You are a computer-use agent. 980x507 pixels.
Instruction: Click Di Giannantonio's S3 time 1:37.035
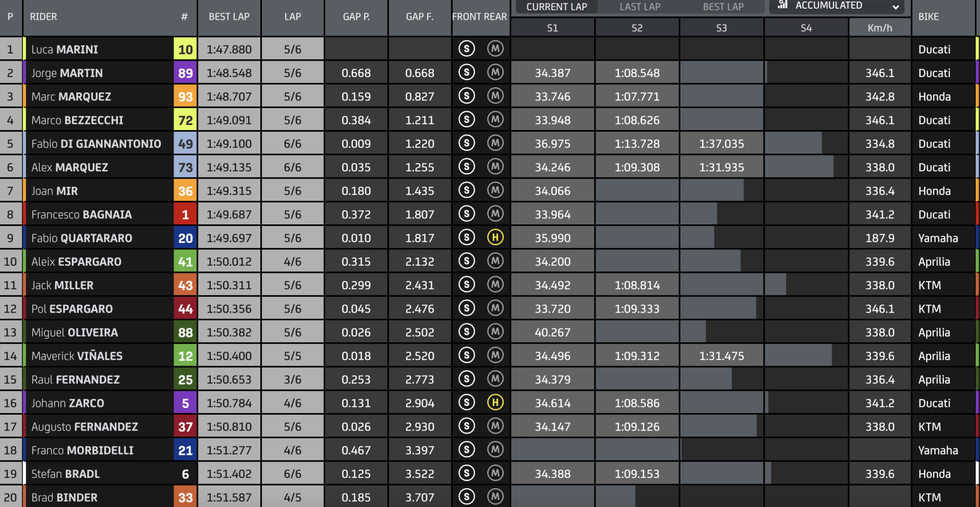click(x=721, y=144)
